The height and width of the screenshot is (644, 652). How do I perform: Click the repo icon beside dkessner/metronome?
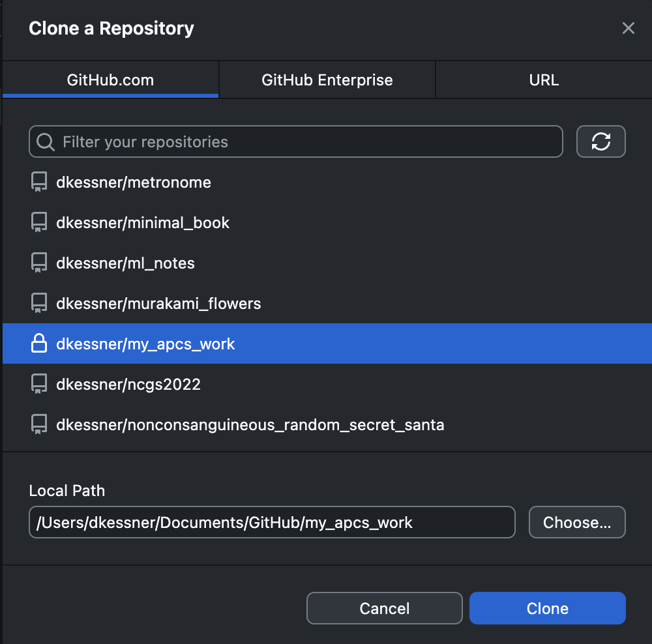click(39, 182)
